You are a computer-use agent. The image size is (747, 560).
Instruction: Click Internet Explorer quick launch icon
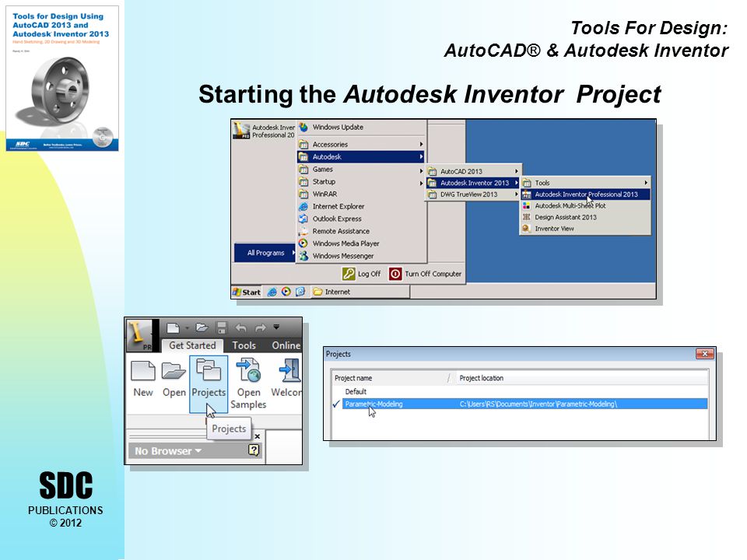tap(272, 292)
